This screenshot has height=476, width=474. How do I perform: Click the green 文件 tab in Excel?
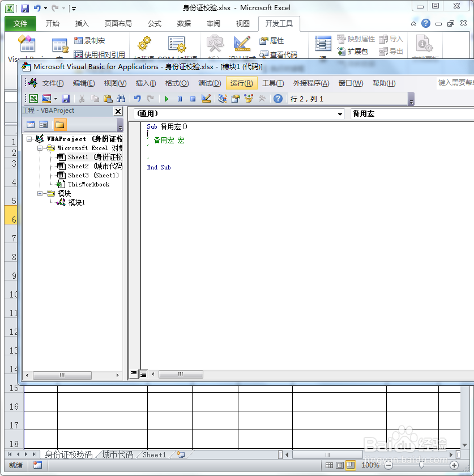click(x=20, y=24)
